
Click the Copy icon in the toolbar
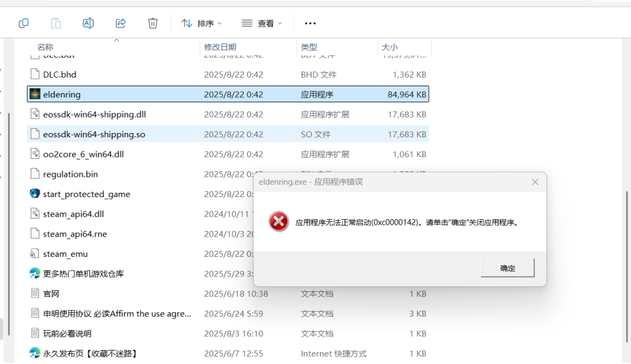click(23, 23)
